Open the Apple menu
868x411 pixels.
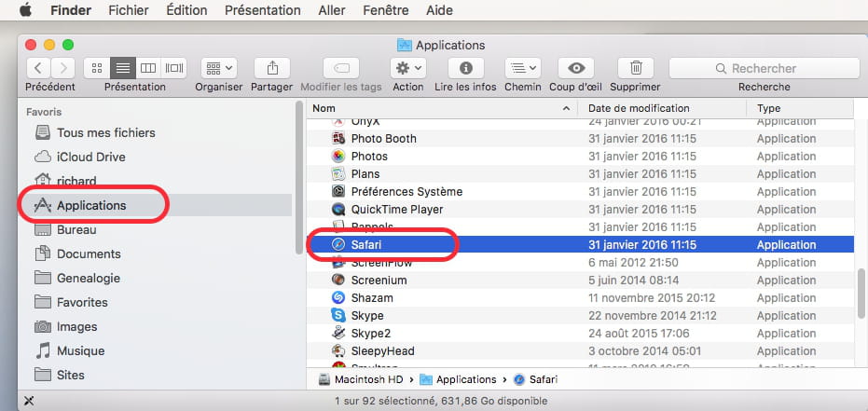click(25, 10)
